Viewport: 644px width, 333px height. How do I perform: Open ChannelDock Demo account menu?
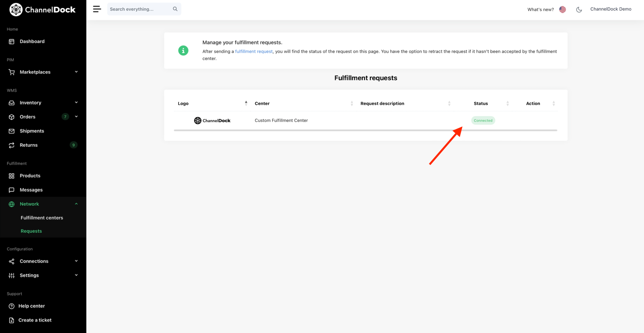(611, 9)
